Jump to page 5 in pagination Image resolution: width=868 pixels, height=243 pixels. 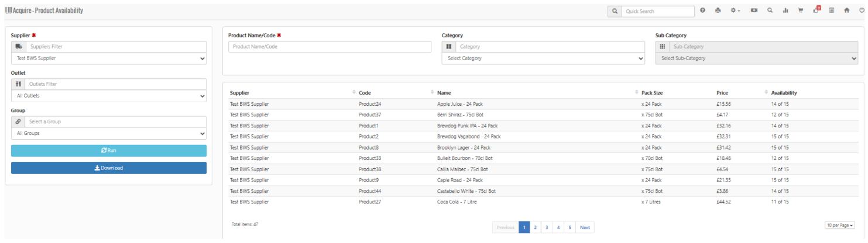pyautogui.click(x=569, y=227)
